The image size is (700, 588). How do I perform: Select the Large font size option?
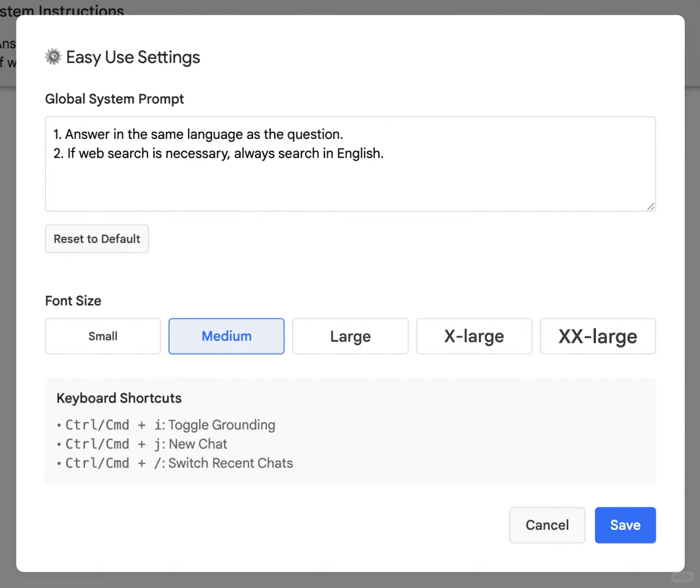350,336
